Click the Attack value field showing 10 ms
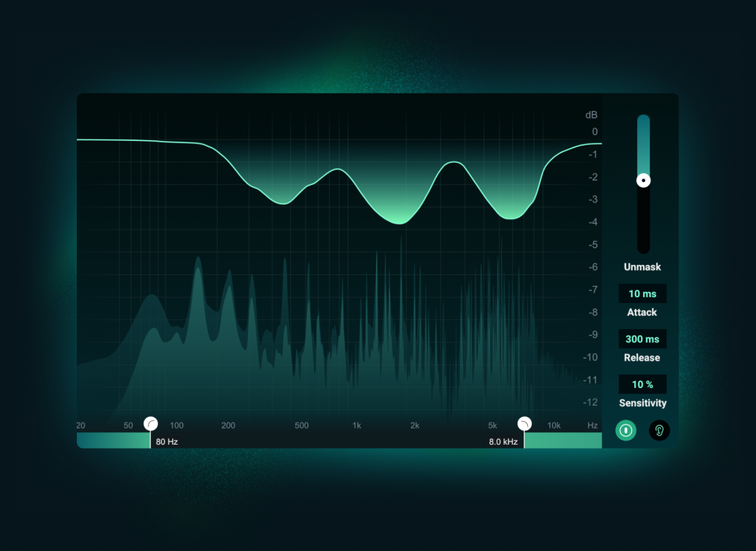Image resolution: width=756 pixels, height=551 pixels. coord(642,294)
